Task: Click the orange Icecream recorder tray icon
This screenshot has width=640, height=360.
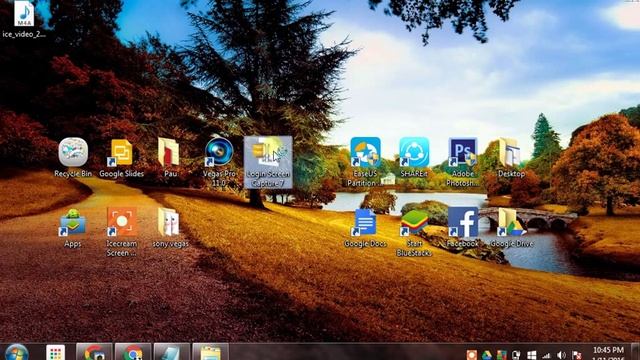Action: [x=471, y=355]
